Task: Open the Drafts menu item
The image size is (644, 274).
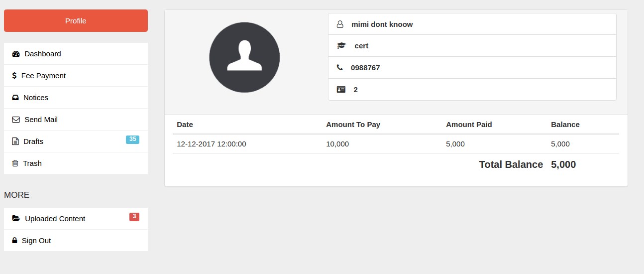Action: [x=76, y=141]
